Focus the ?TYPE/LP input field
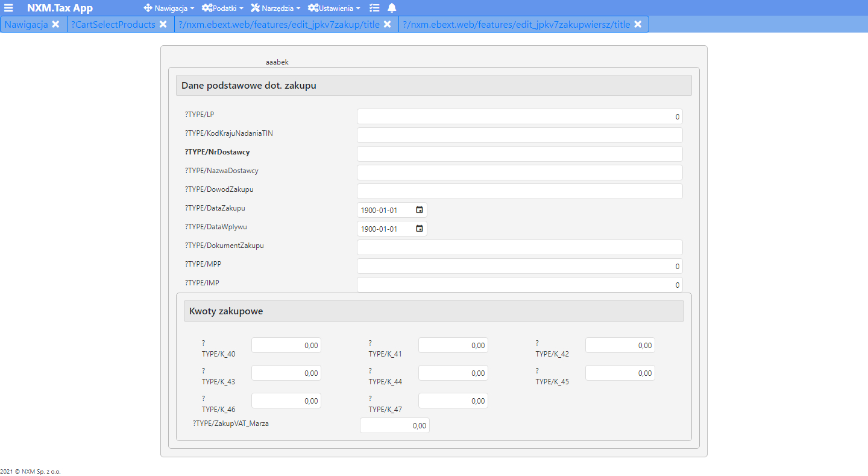Screen dimensions: 868x476 coord(520,116)
